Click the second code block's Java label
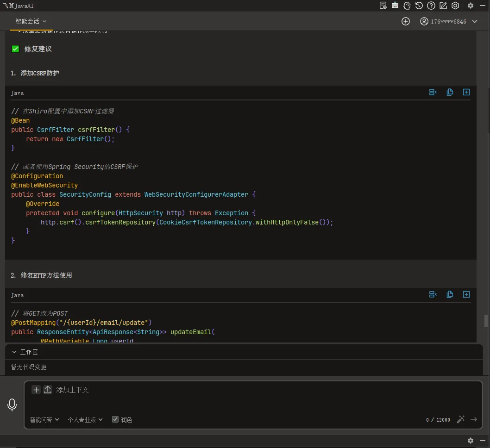 pos(17,295)
